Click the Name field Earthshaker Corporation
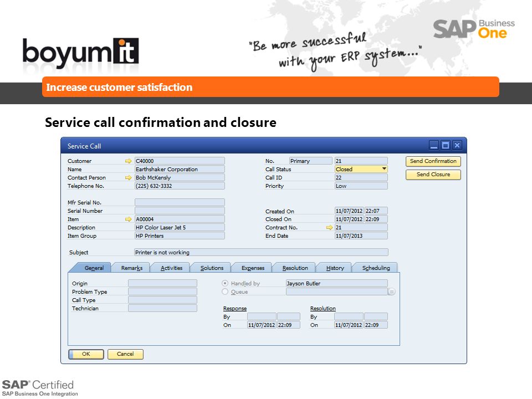Image resolution: width=532 pixels, height=399 pixels. [x=180, y=169]
